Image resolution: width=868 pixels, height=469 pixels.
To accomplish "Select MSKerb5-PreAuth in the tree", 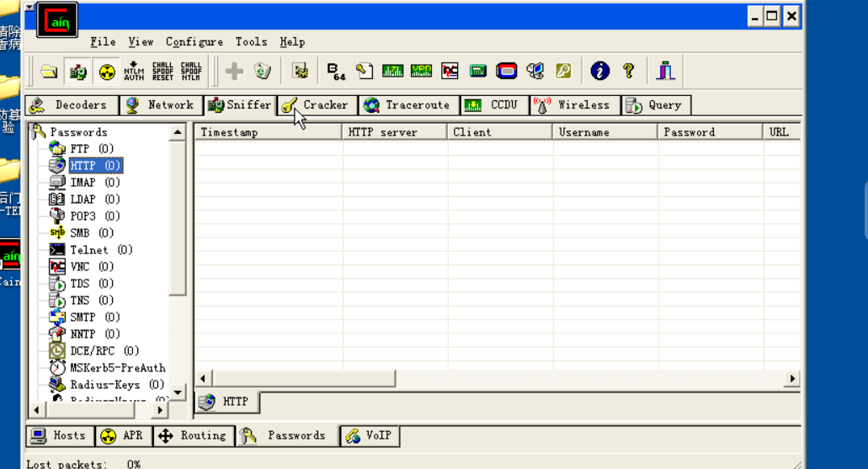I will click(x=118, y=368).
